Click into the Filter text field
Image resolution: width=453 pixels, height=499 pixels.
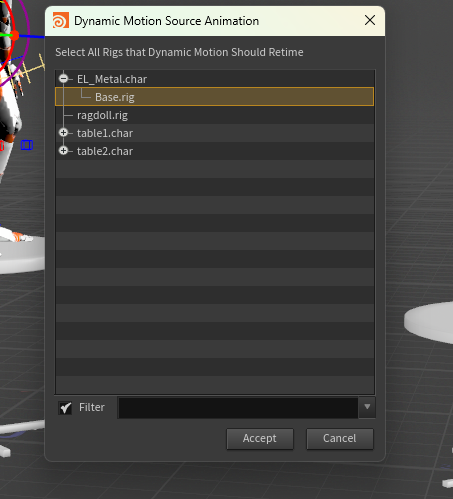coord(238,407)
